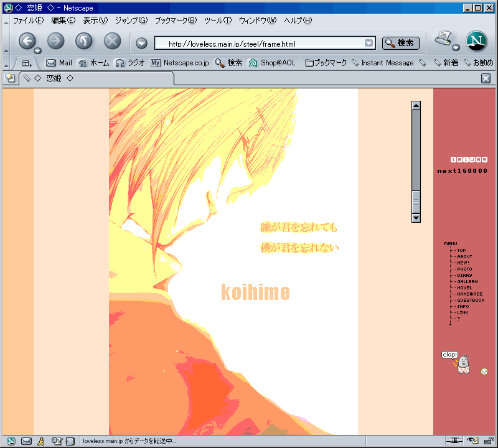498x448 pixels.
Task: Open the address bar history dropdown
Action: (369, 43)
